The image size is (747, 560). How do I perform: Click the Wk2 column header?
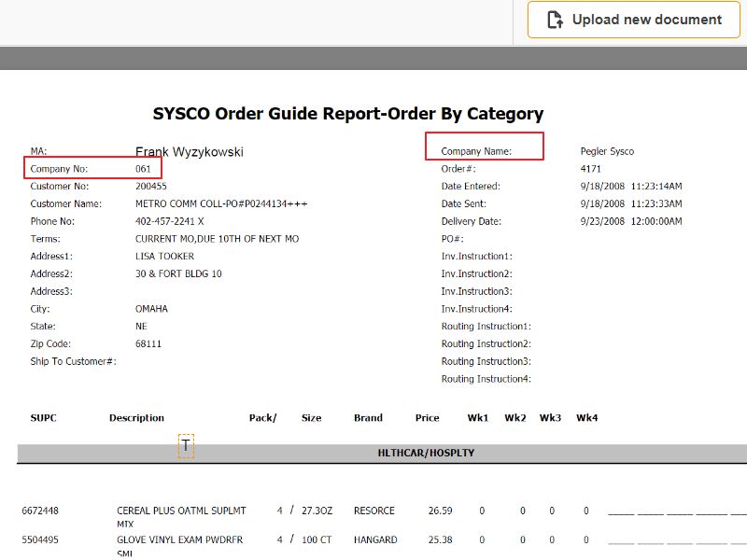pyautogui.click(x=515, y=417)
